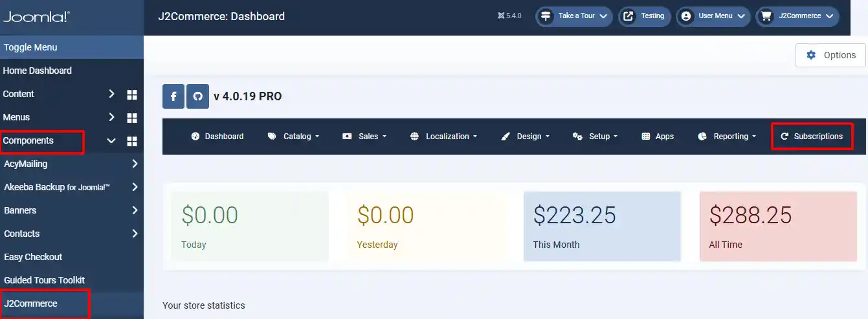Open the Catalog dropdown menu
The width and height of the screenshot is (868, 319).
293,137
